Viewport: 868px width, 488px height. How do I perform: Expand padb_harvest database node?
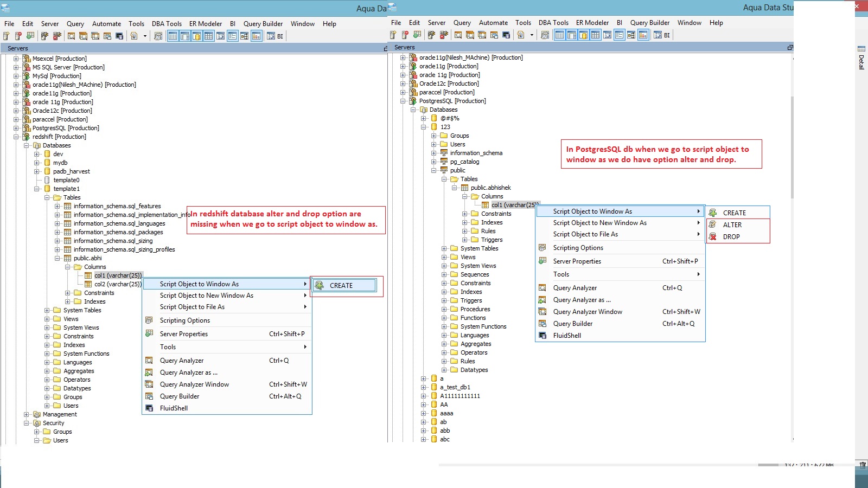[37, 171]
